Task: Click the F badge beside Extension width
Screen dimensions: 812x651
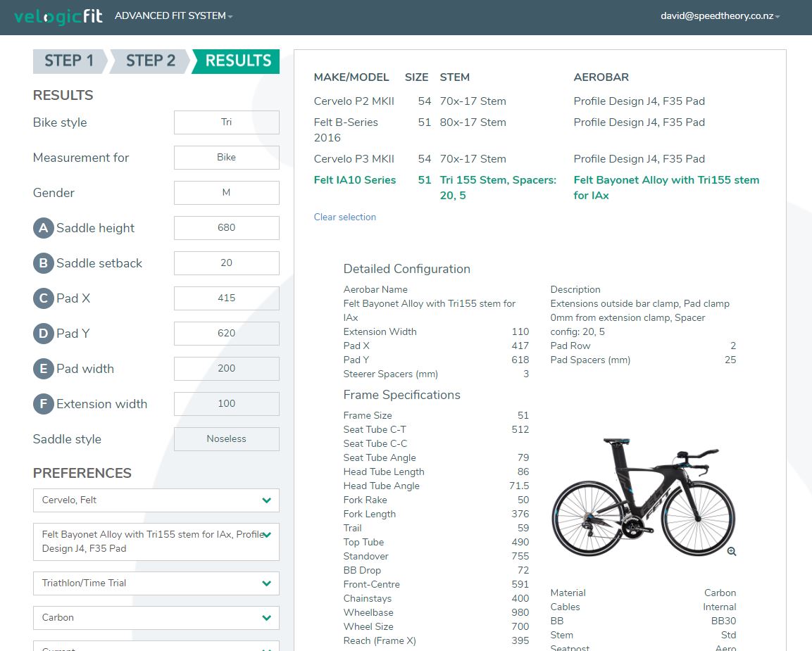Action: (x=44, y=404)
